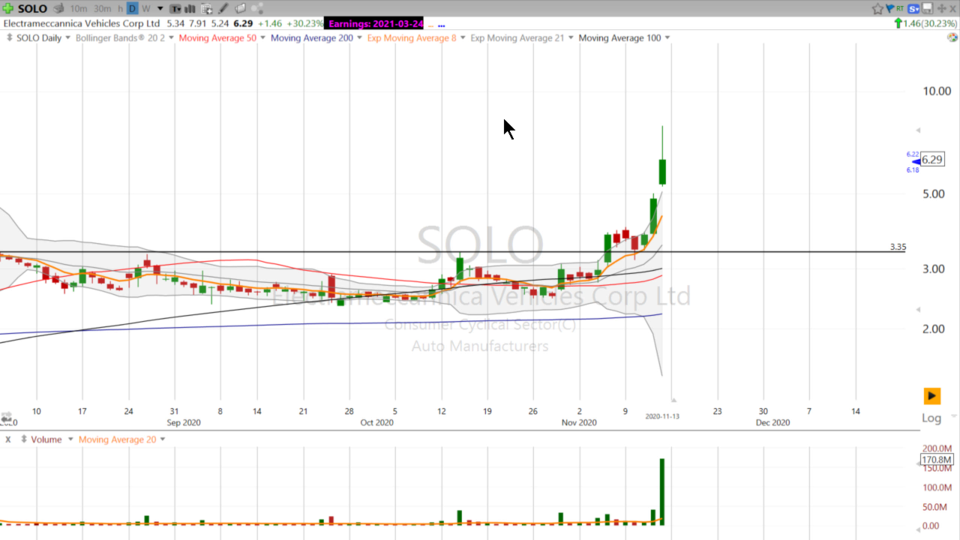Select the Daily (D) time frame
Viewport: 960px width, 540px height.
click(x=132, y=9)
